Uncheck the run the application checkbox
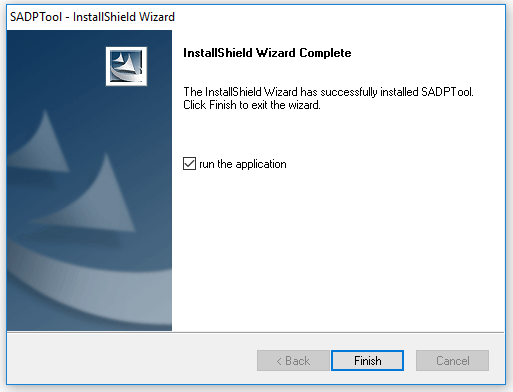The image size is (513, 392). coord(189,164)
